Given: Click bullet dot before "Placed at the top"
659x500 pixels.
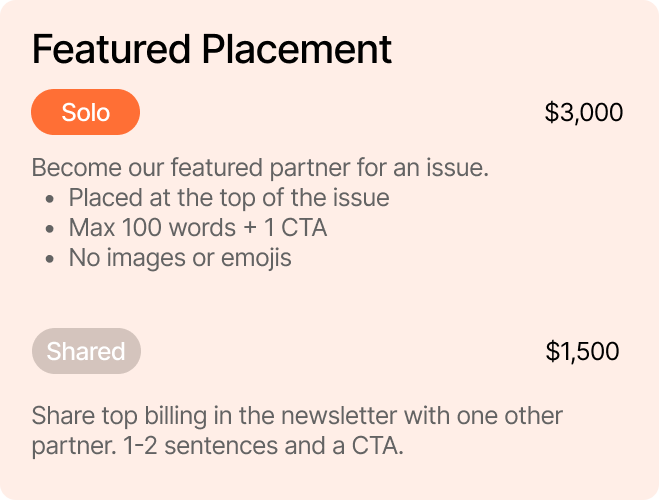Looking at the screenshot, I should point(50,198).
